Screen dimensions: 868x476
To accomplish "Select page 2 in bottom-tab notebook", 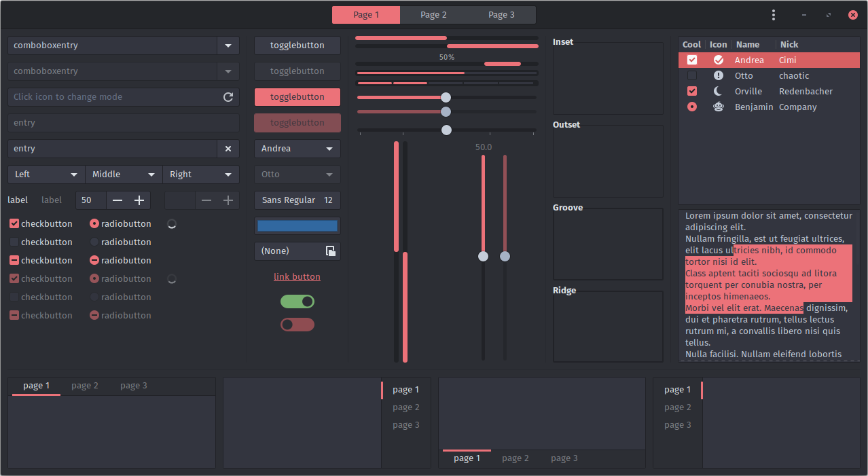I will pyautogui.click(x=516, y=458).
